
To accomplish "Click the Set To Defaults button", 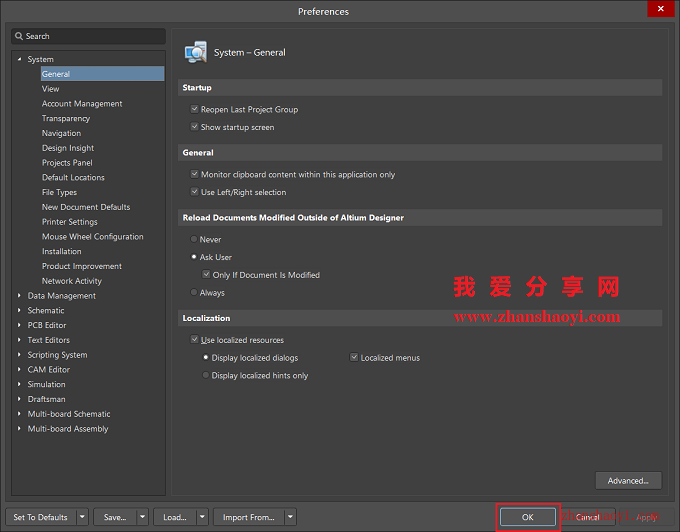I will click(x=41, y=517).
